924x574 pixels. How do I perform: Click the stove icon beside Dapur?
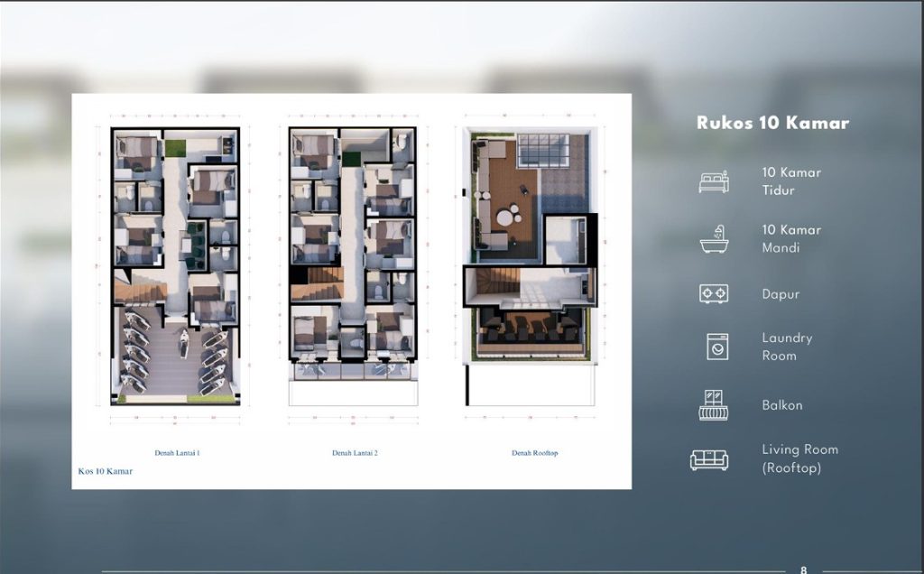(x=713, y=294)
